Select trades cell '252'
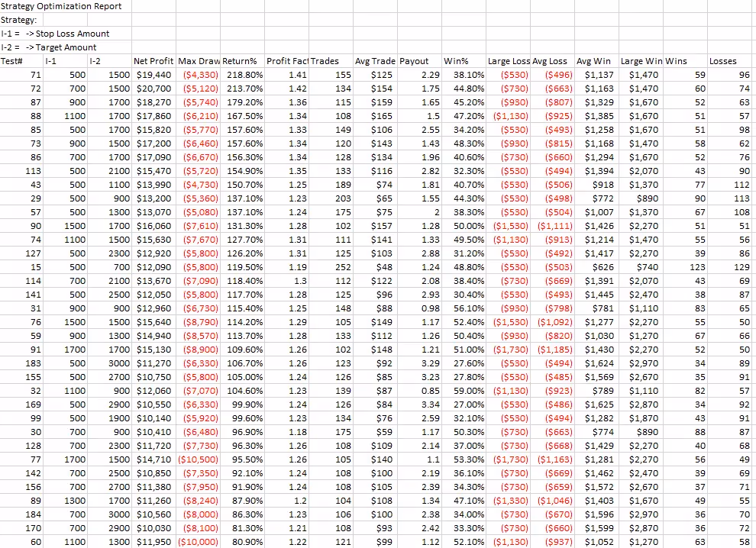Image resolution: width=756 pixels, height=548 pixels. (x=331, y=267)
